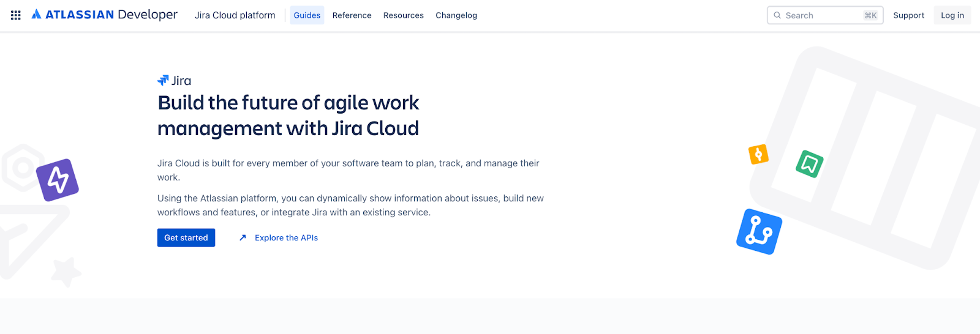Open the app switcher grid icon
This screenshot has width=980, height=334.
coord(16,15)
